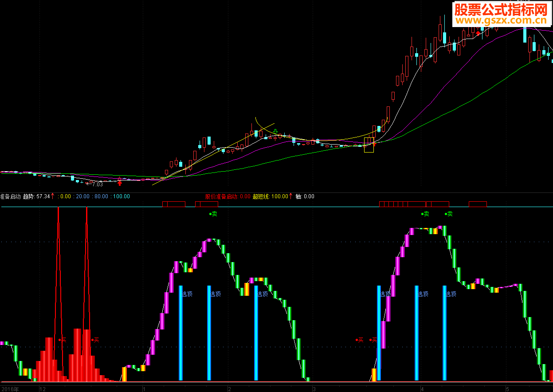
Task: Click the 80.00 reference level value
Action: point(101,196)
